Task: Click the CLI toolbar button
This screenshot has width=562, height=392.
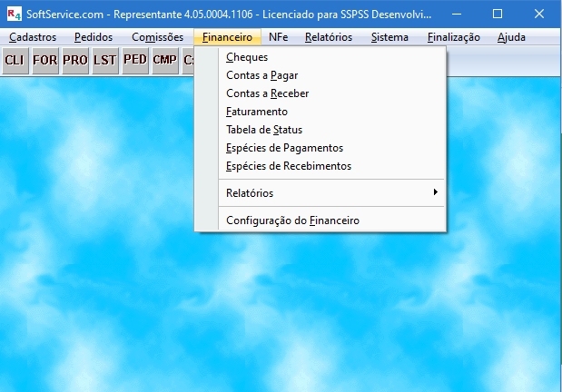Action: (15, 60)
